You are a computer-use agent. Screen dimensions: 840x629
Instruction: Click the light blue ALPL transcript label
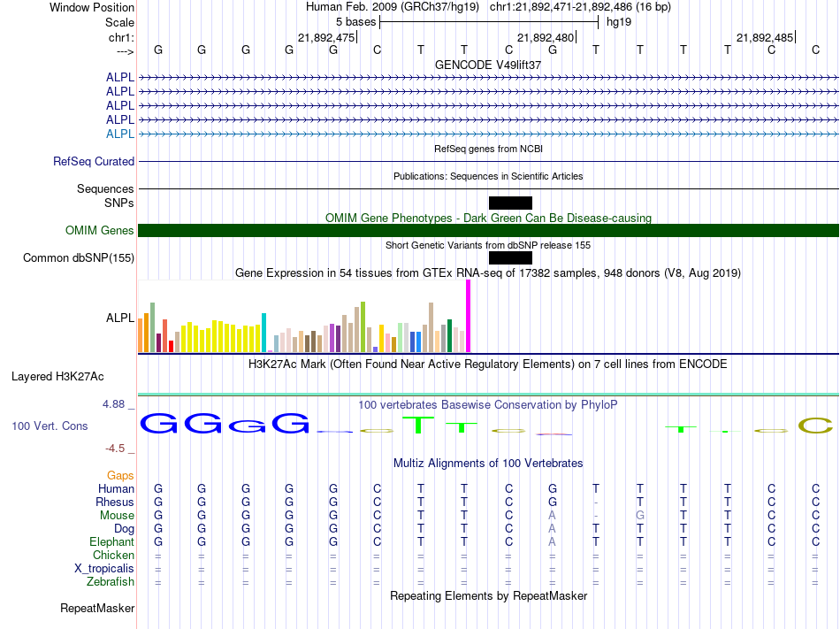[x=120, y=134]
